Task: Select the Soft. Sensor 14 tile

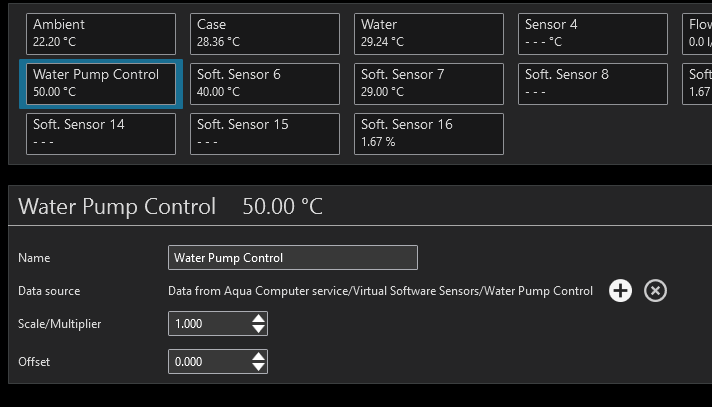Action: (101, 133)
